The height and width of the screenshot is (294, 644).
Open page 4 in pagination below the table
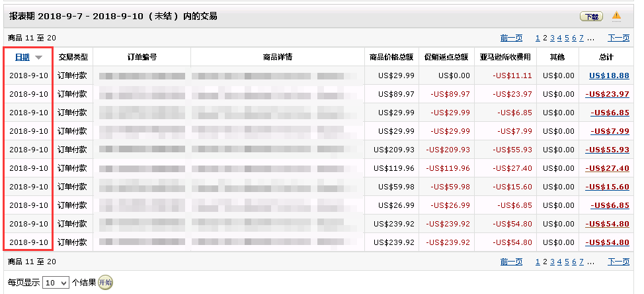559,262
